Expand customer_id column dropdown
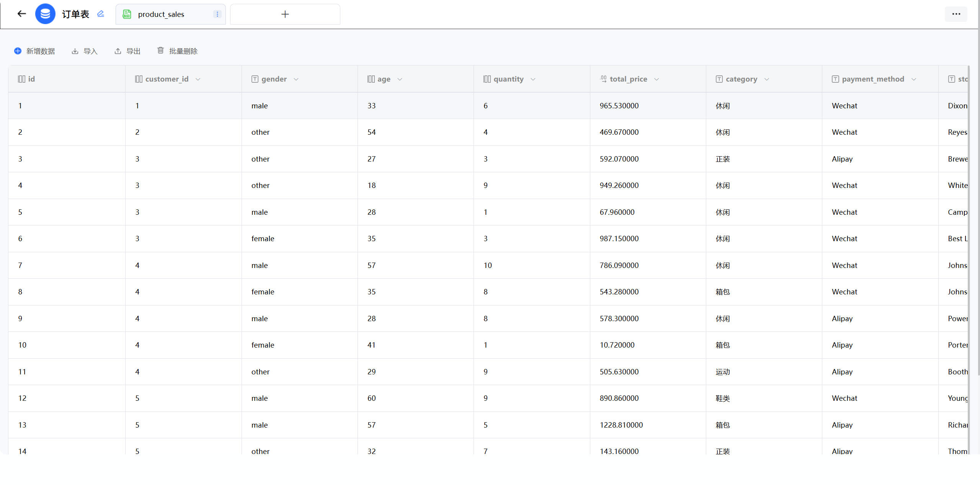Viewport: 980px width, 485px height. 198,79
